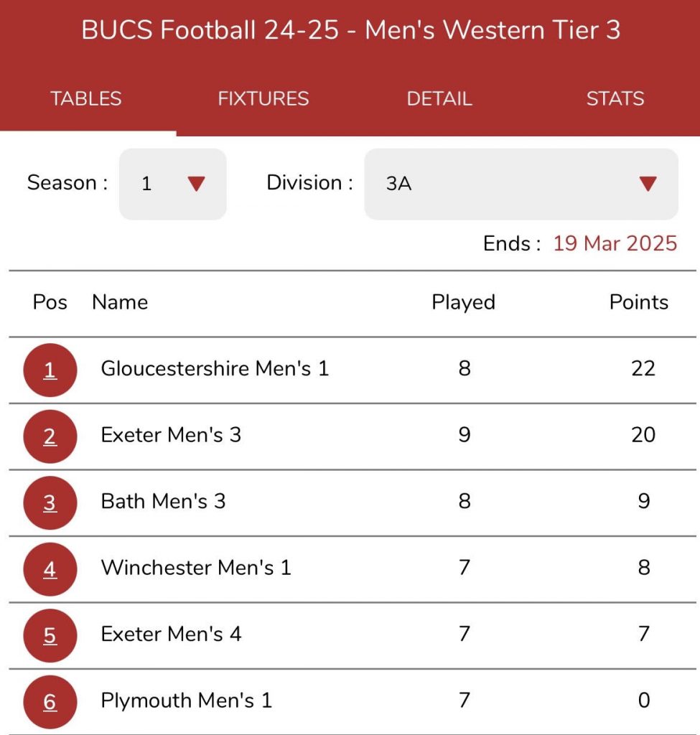This screenshot has width=700, height=735.
Task: Select the Tables tab
Action: pos(86,99)
